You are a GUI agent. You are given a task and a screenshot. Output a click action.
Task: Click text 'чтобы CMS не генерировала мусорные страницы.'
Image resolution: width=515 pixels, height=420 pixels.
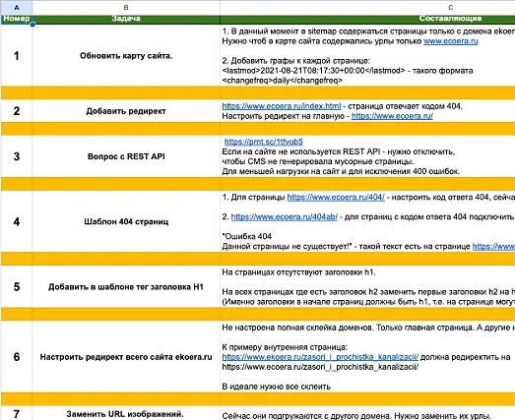tap(318, 161)
